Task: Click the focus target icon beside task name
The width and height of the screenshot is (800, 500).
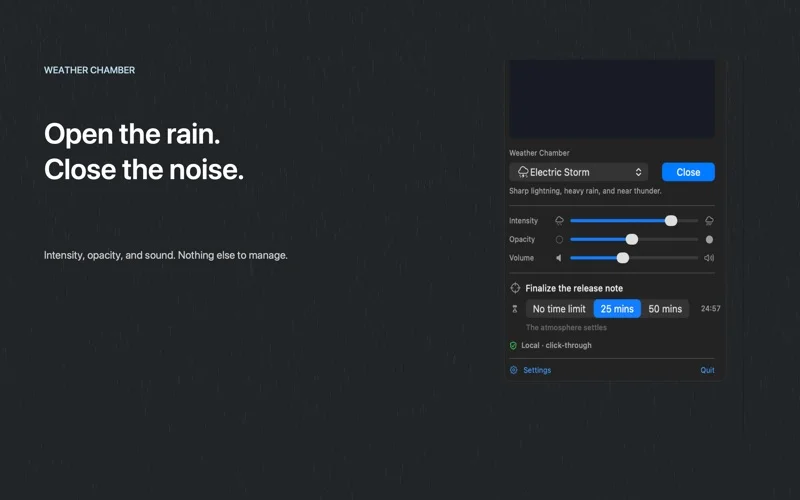Action: [515, 288]
